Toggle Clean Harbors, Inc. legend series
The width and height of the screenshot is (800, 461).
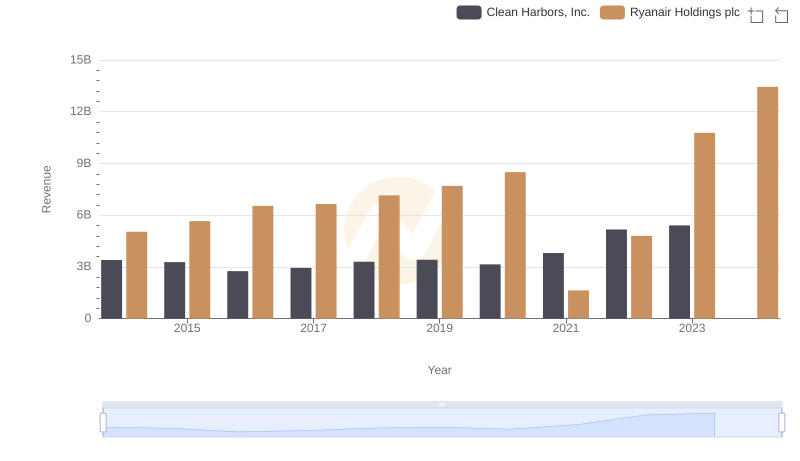coord(523,12)
